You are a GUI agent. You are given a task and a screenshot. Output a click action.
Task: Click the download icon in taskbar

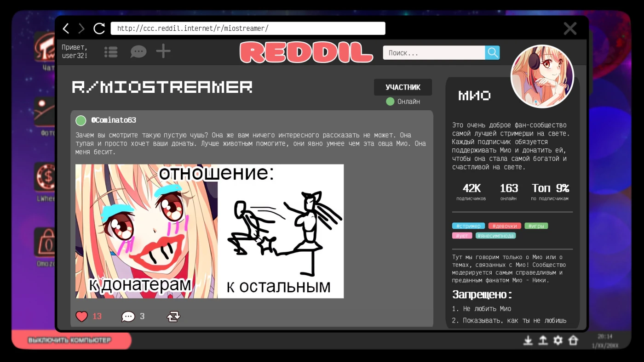click(x=528, y=340)
